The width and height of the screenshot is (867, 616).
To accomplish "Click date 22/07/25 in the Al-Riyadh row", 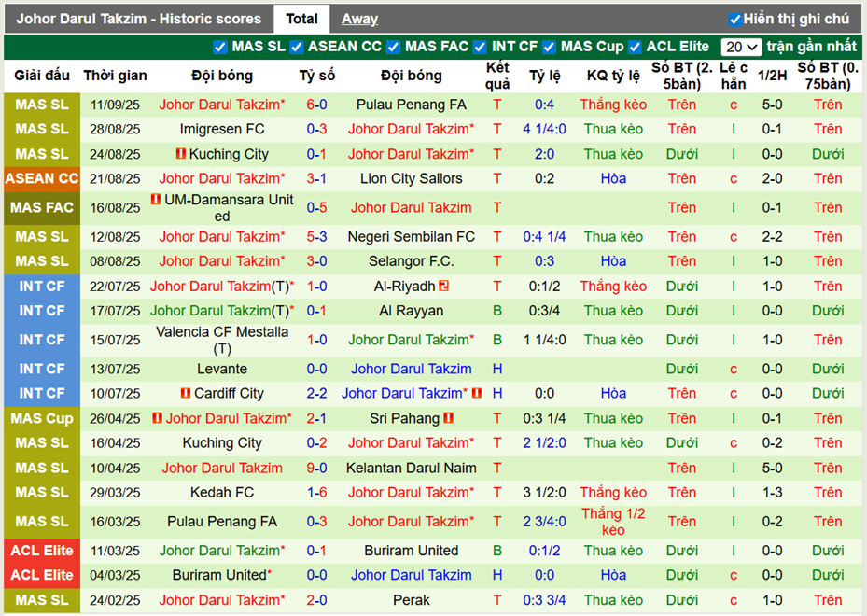I will click(x=115, y=286).
